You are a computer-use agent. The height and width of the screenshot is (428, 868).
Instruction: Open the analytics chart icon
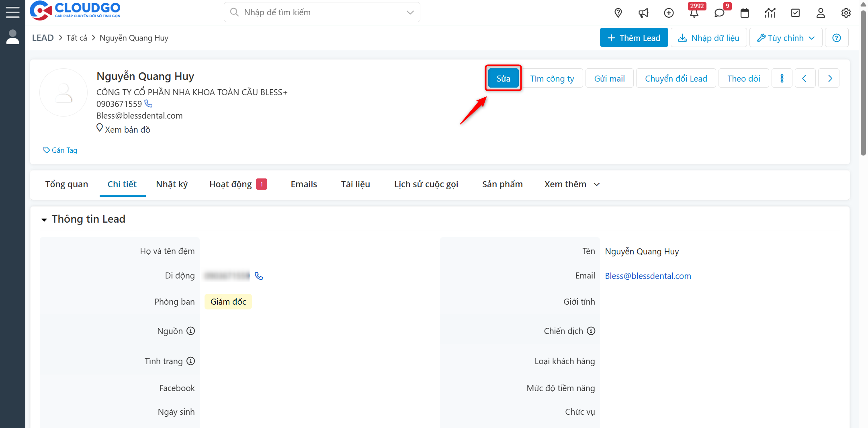pyautogui.click(x=770, y=12)
